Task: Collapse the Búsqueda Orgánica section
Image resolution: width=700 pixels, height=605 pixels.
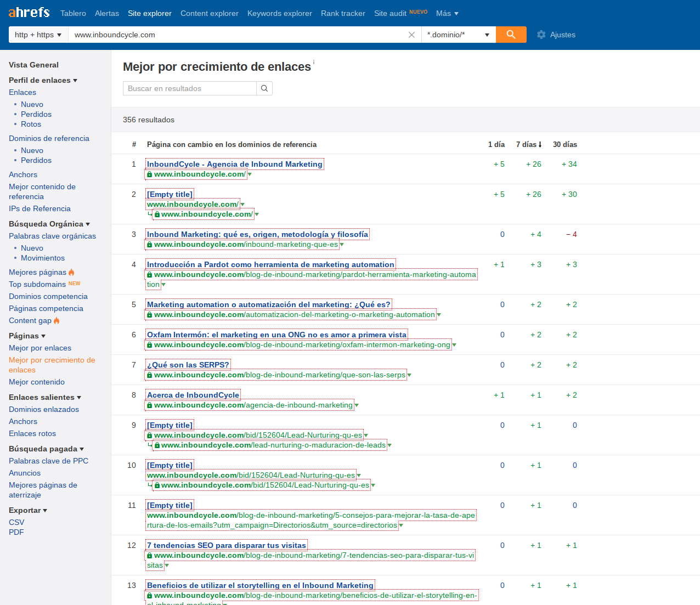Action: pos(88,224)
